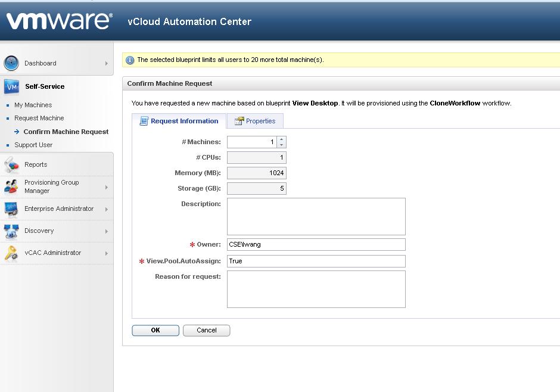
Task: Click the notepad icon on Request Information tab
Action: pyautogui.click(x=144, y=121)
